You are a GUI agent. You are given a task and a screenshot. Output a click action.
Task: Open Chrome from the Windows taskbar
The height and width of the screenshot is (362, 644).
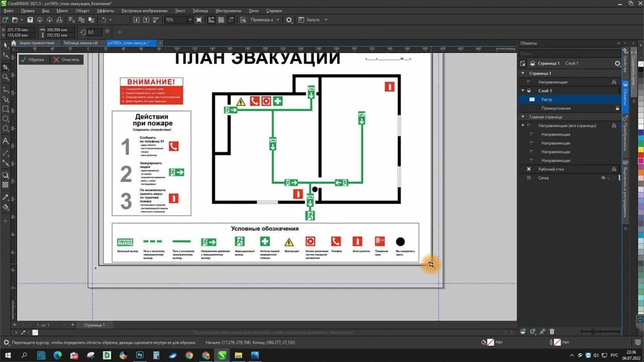pyautogui.click(x=189, y=355)
